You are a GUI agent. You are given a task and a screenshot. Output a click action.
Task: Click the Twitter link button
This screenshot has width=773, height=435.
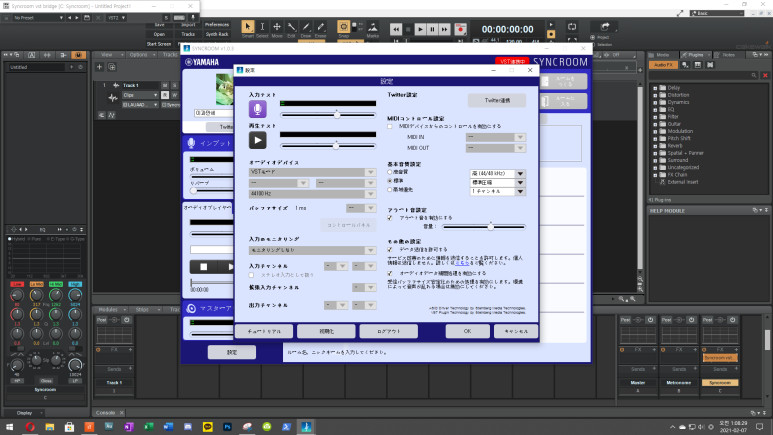click(x=497, y=101)
